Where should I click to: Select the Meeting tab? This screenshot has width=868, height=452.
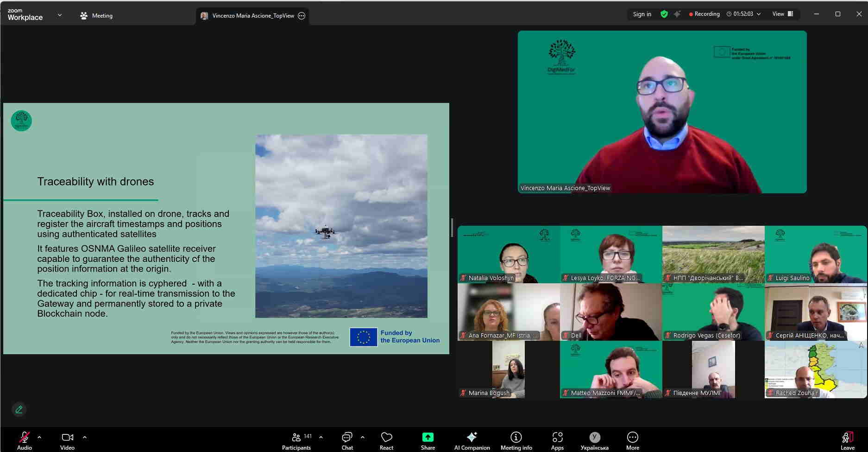tap(96, 16)
